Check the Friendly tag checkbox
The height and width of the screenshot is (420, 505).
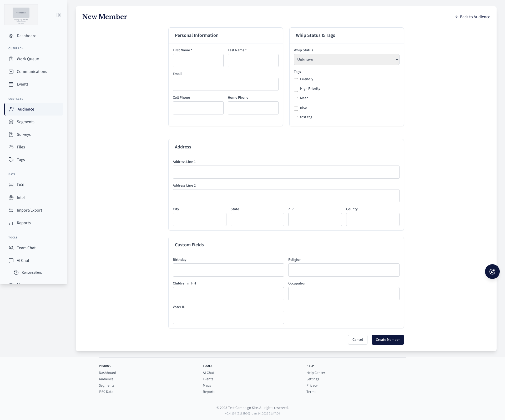296,80
